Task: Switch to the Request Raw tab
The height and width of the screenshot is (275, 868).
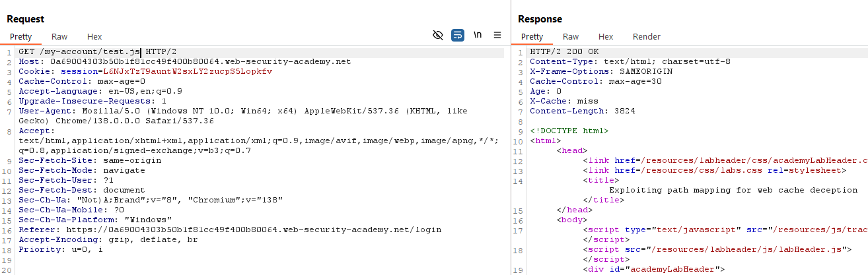Action: (x=59, y=37)
